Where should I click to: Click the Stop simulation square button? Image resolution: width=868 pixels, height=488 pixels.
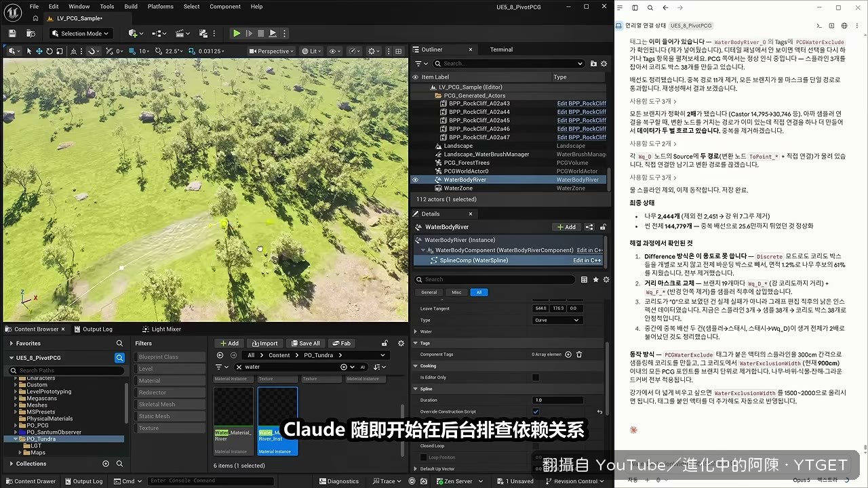coord(261,33)
